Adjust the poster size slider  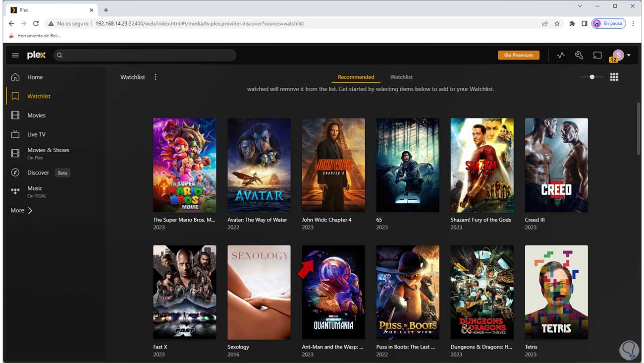coord(592,77)
